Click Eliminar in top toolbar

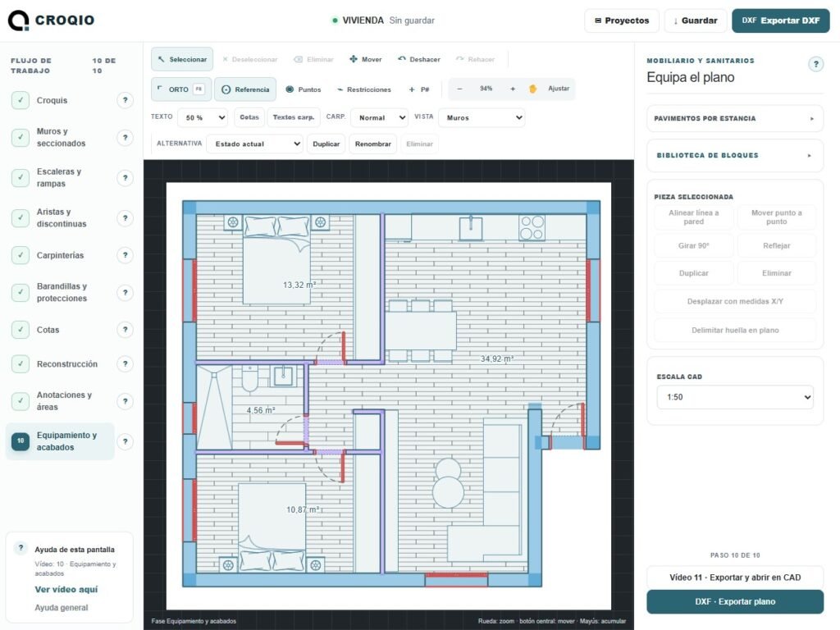[x=314, y=59]
